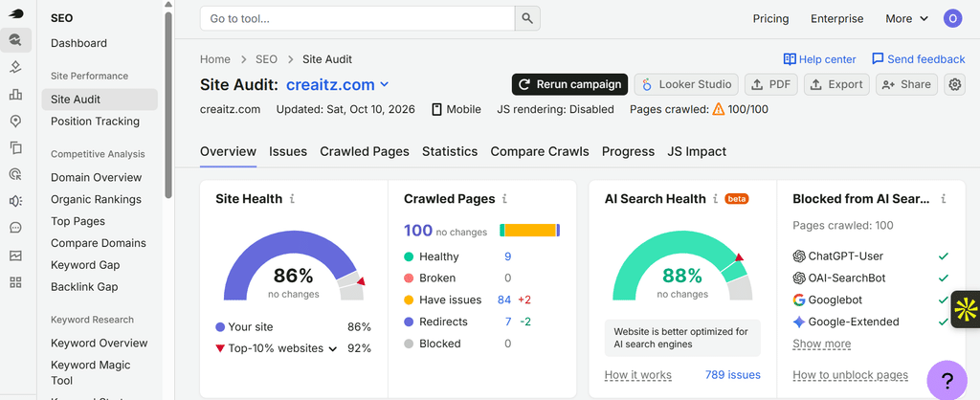Open the apps grid icon in left rail
The image size is (980, 400).
(15, 282)
